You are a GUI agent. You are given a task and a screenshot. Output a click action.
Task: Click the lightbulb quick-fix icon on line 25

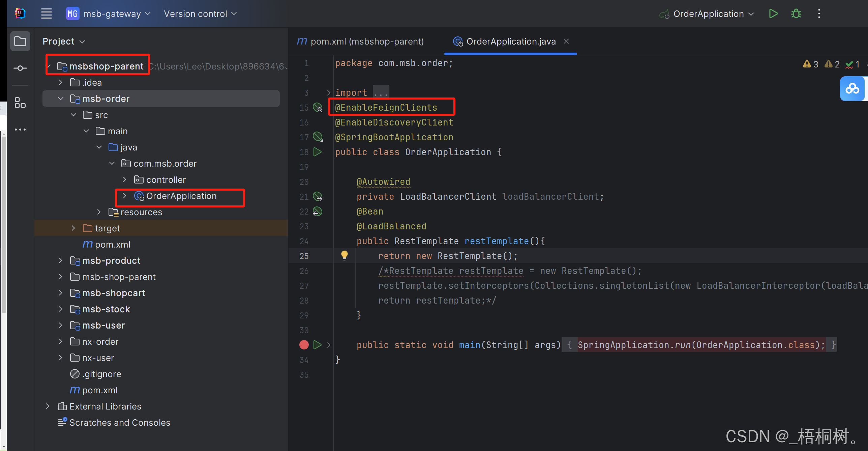[344, 255]
